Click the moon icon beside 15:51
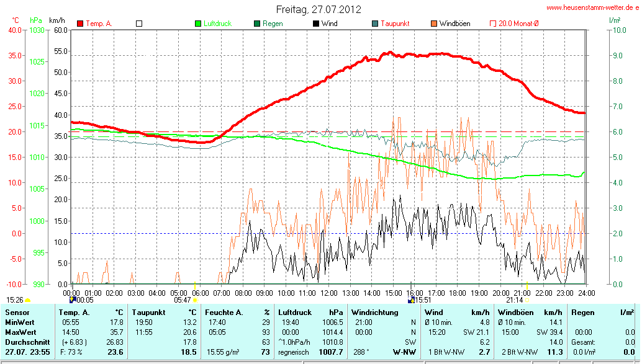Screen dimensions: 642x364 pos(410,300)
